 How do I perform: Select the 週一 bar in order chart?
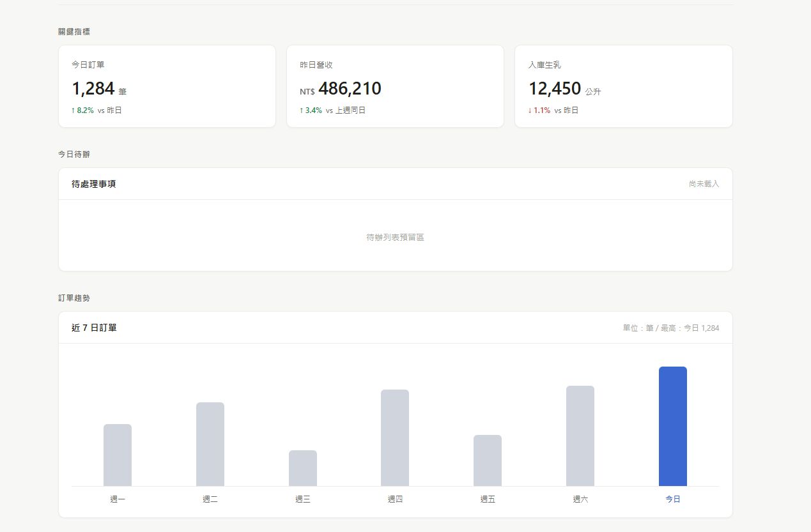[x=118, y=455]
